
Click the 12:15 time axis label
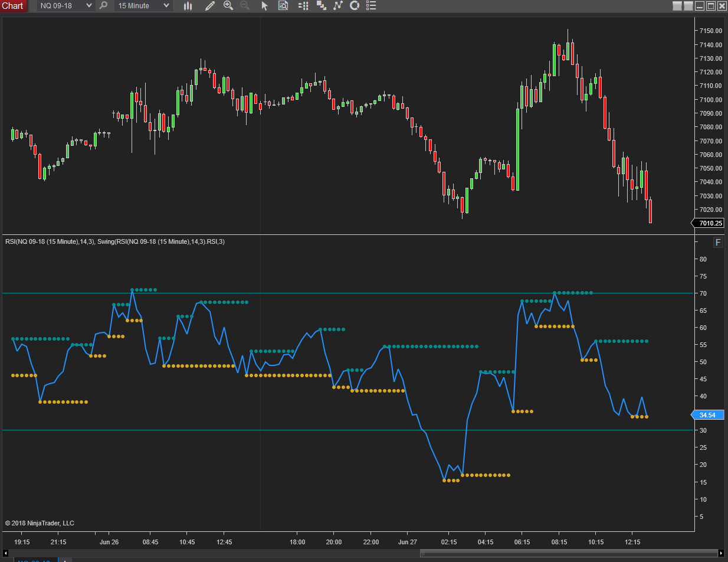point(632,541)
